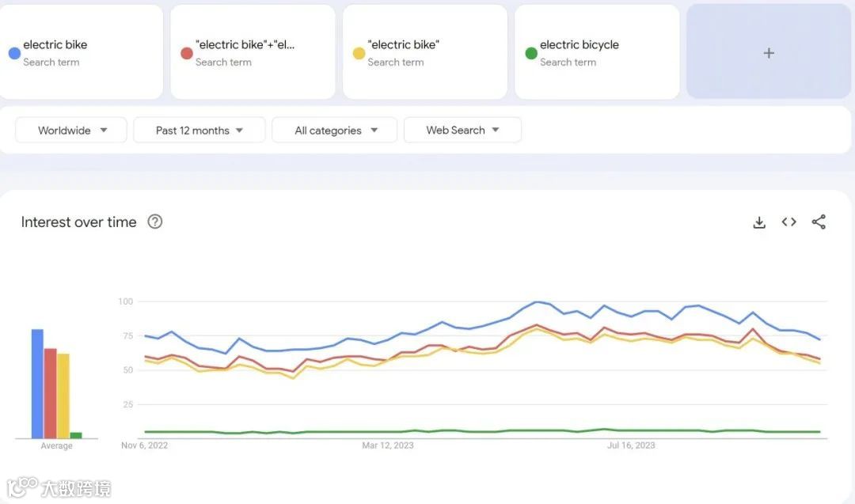Click the Jul 16 2023 axis label
Screen dimensions: 855x504
(x=631, y=445)
